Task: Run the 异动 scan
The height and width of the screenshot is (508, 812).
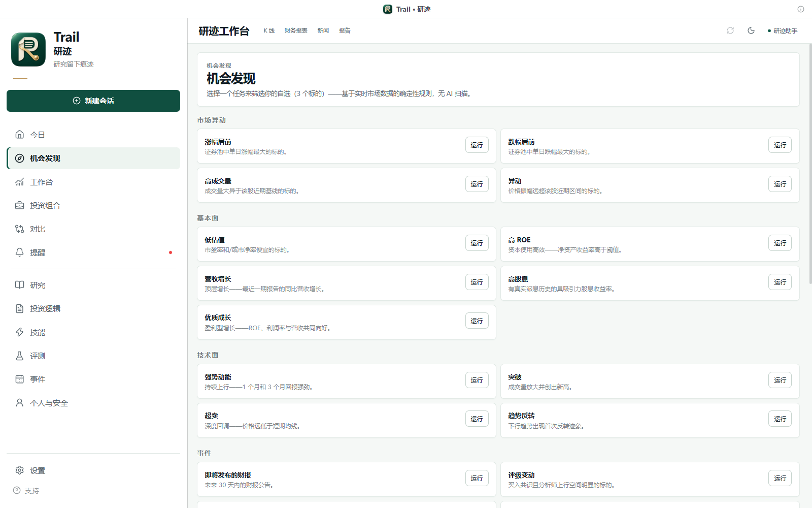Action: [x=780, y=184]
